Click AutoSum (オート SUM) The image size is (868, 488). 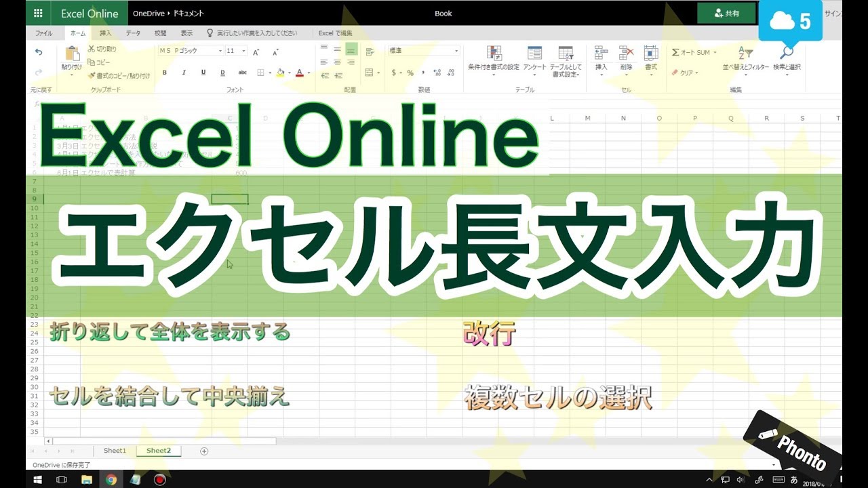tap(694, 52)
